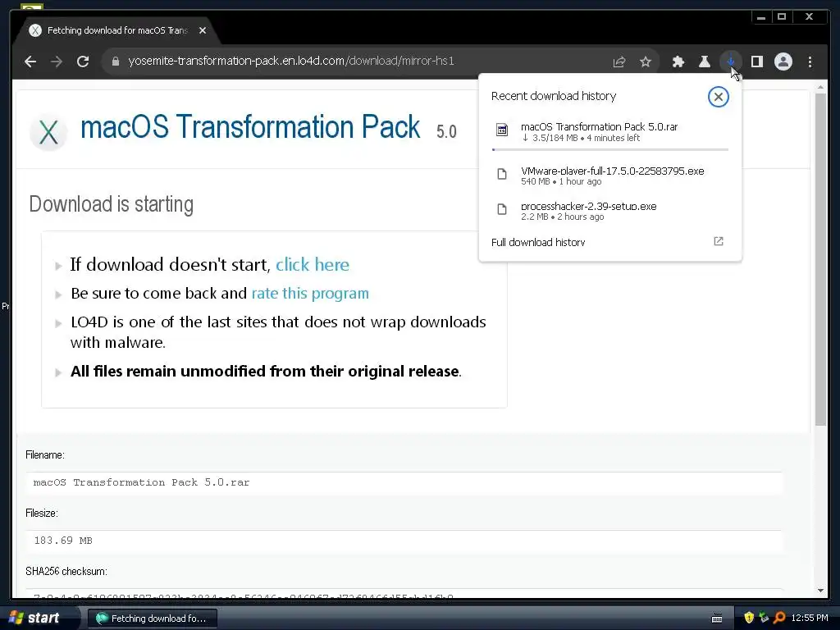Open the profile avatar menu

click(783, 62)
